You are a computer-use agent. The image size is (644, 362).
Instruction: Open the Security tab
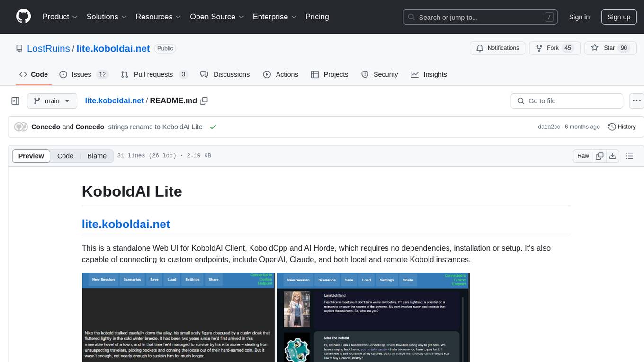[x=380, y=74]
